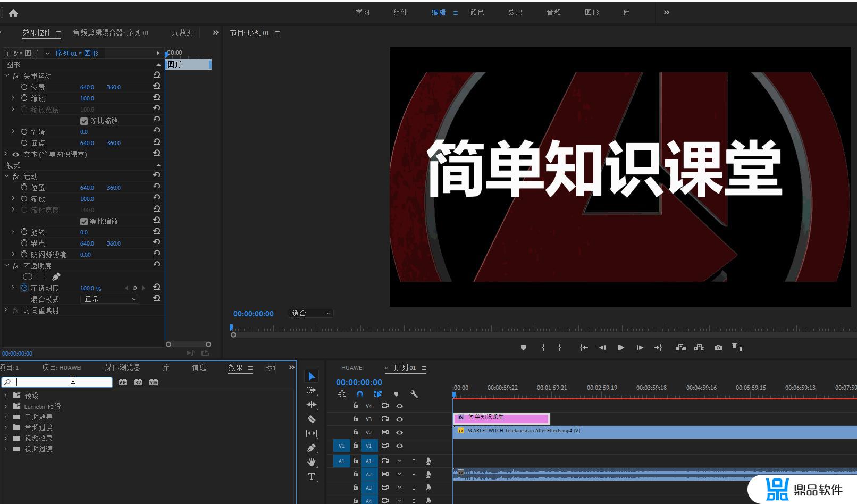Viewport: 857px width, 504px height.
Task: Toggle timeline Snap magnet icon
Action: tap(360, 394)
